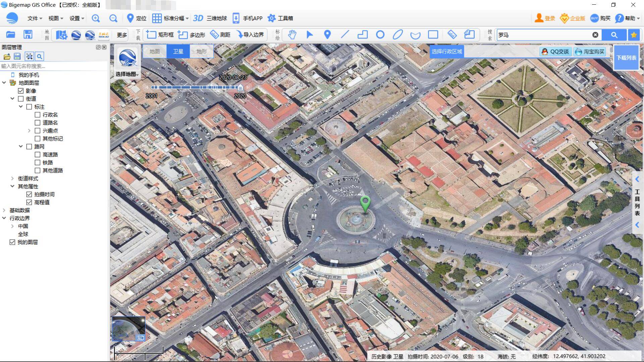
Task: Switch to the 地形 terrain tab
Action: click(x=202, y=51)
